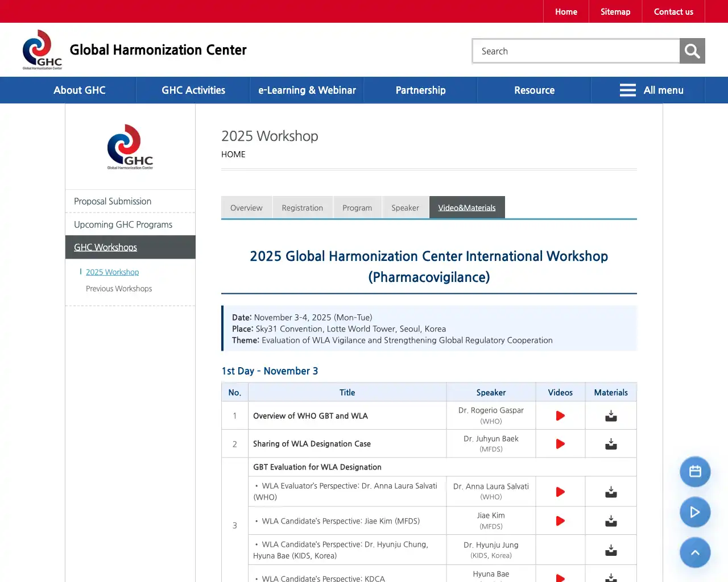Open the Program tab
The image size is (728, 582).
click(x=357, y=207)
